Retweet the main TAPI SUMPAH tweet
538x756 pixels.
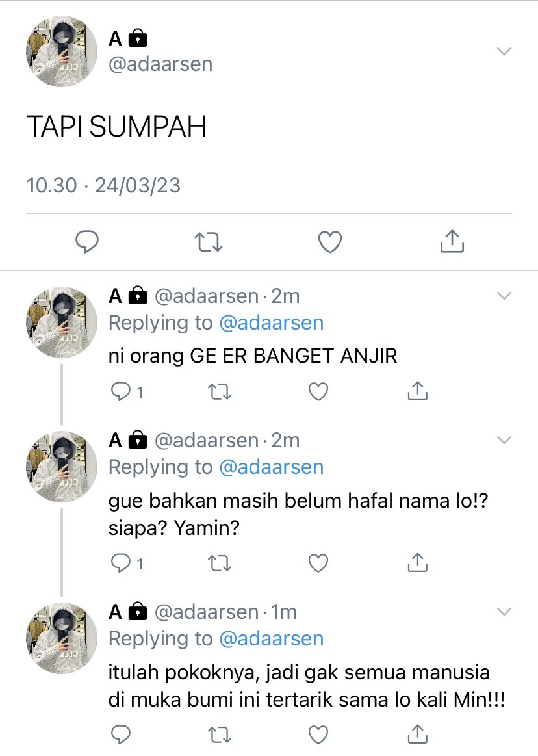point(209,242)
